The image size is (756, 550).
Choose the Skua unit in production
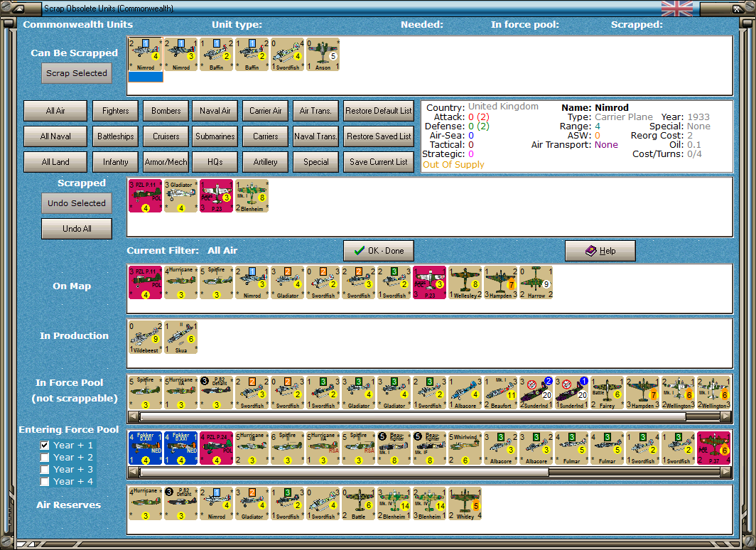pos(180,338)
